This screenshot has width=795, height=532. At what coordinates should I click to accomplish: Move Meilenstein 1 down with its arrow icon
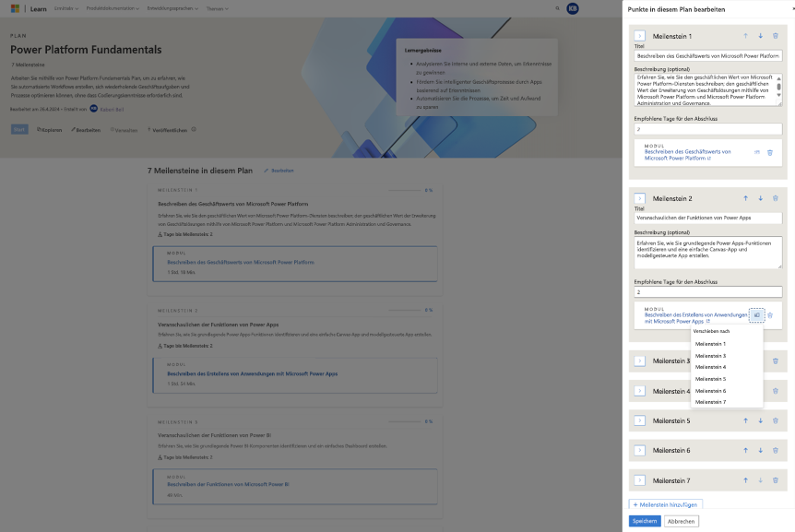760,35
